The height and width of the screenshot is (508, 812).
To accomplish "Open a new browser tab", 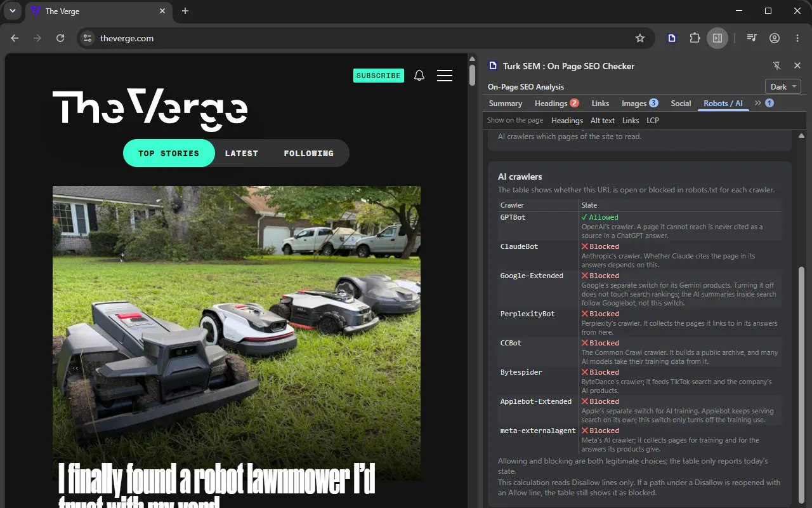I will (x=185, y=11).
